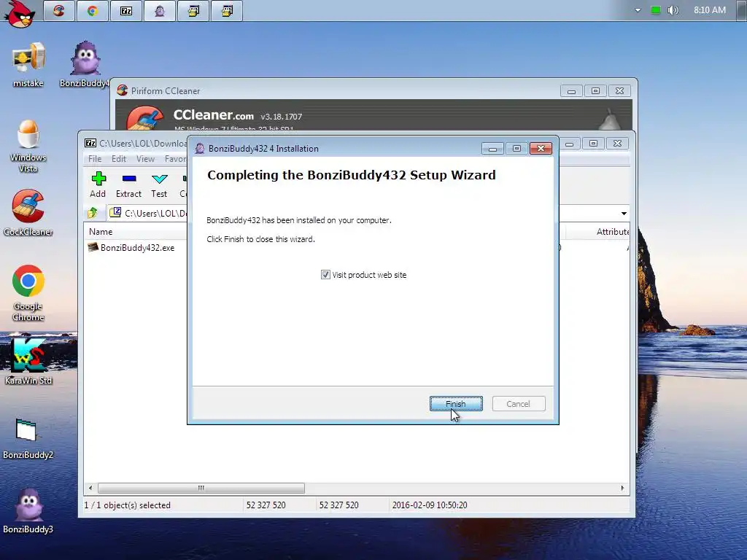747x560 pixels.
Task: Click the Angry Birds start button
Action: click(x=20, y=13)
